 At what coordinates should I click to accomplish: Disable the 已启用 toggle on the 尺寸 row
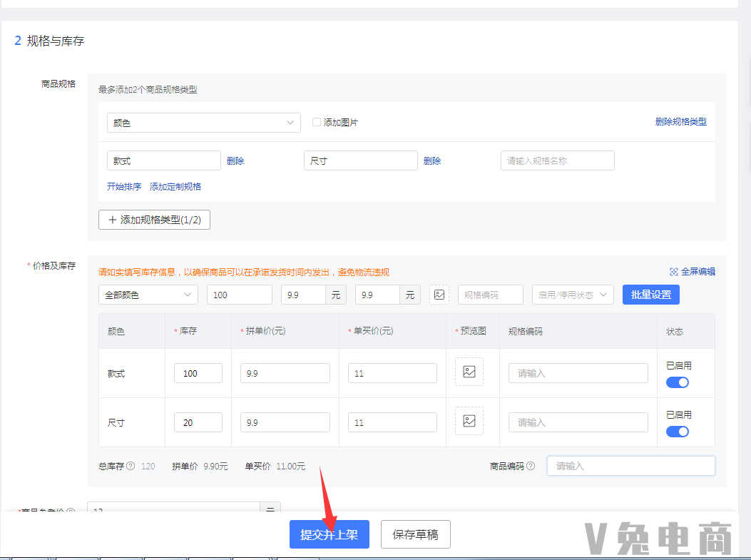pyautogui.click(x=677, y=432)
